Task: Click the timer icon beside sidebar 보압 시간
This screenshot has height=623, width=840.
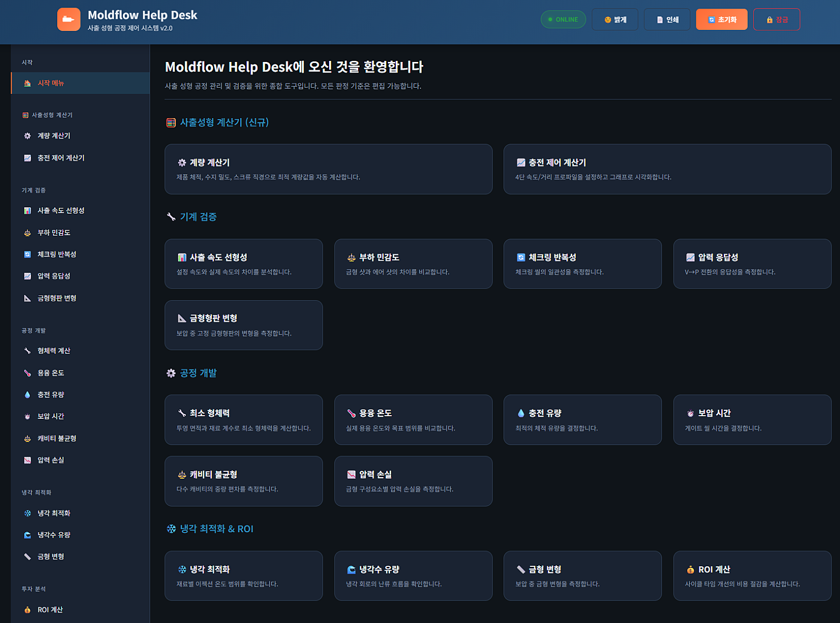Action: pos(27,416)
